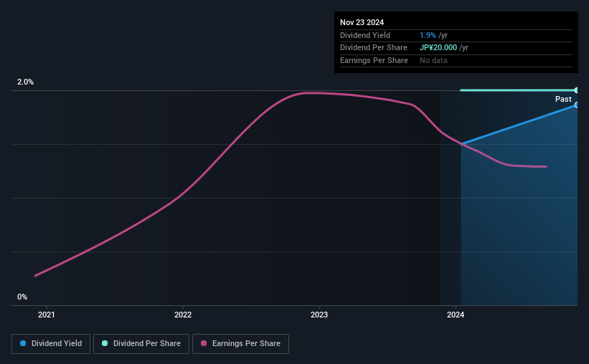Select the teal dividend per share end-point marker

point(576,90)
